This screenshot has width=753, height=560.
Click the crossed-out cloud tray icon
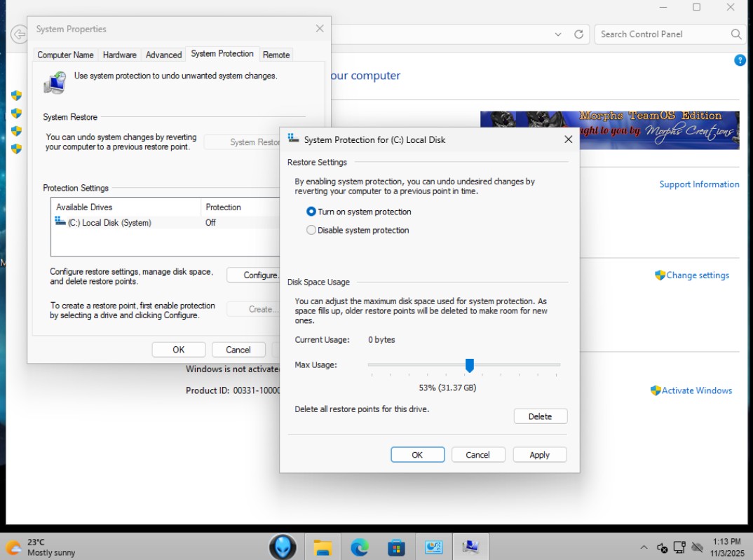coord(698,547)
